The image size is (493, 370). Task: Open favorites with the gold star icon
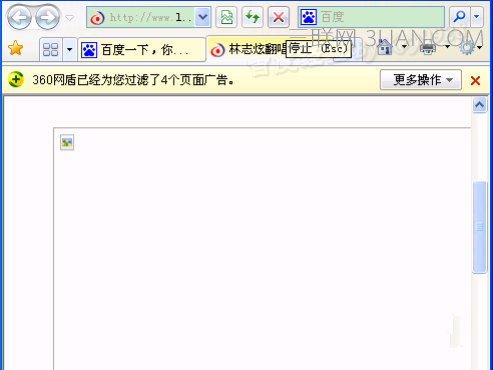point(15,49)
